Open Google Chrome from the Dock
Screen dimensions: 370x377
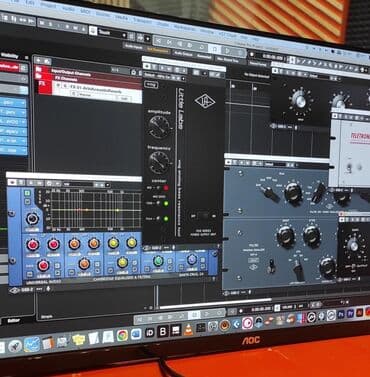[x=122, y=335]
